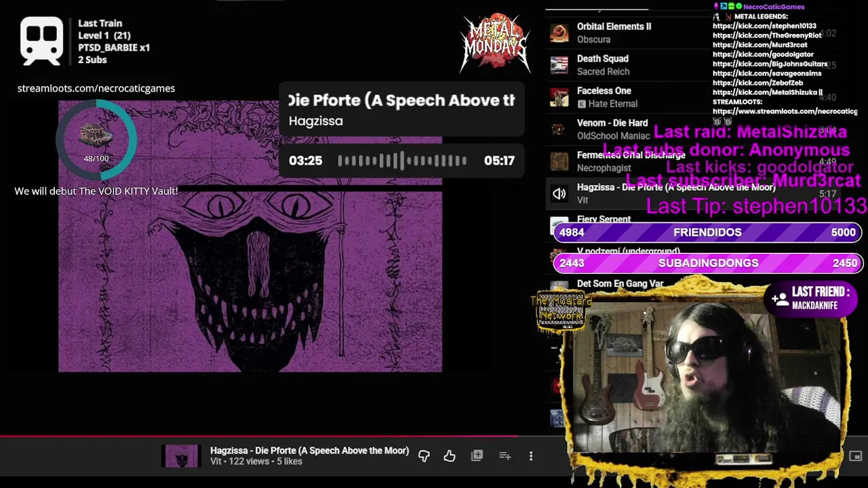Select Det Som En Gang Var track

pyautogui.click(x=620, y=284)
